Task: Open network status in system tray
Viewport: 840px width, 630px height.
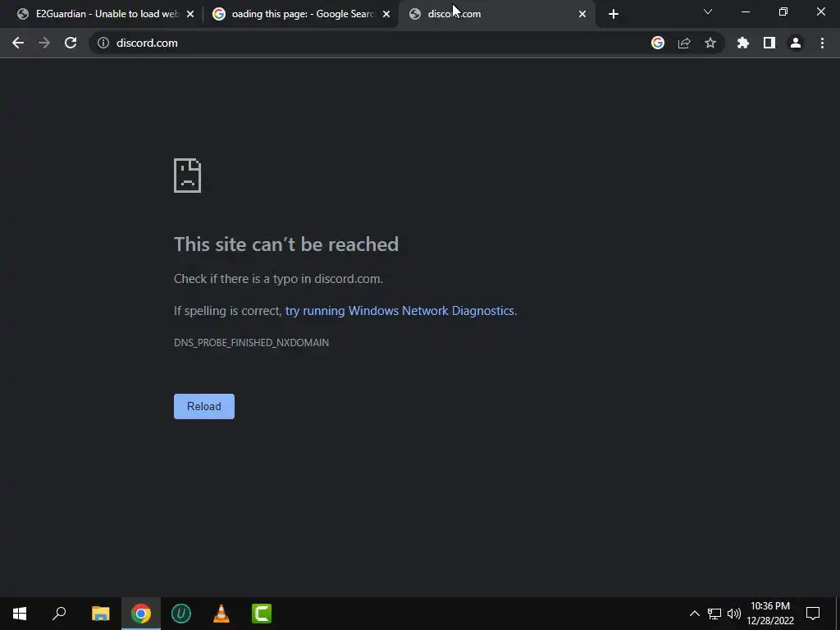Action: pyautogui.click(x=714, y=614)
